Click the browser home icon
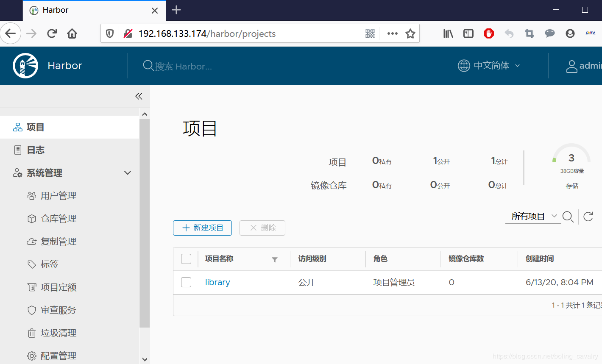This screenshot has height=364, width=602. [72, 33]
